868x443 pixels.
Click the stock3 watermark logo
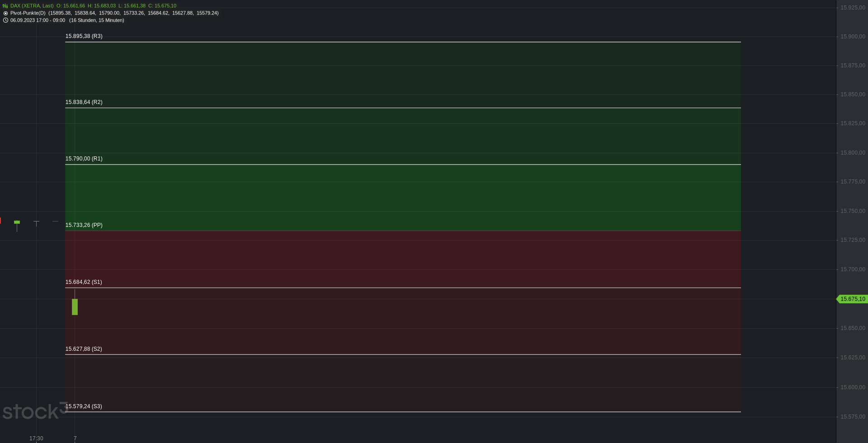click(x=35, y=411)
